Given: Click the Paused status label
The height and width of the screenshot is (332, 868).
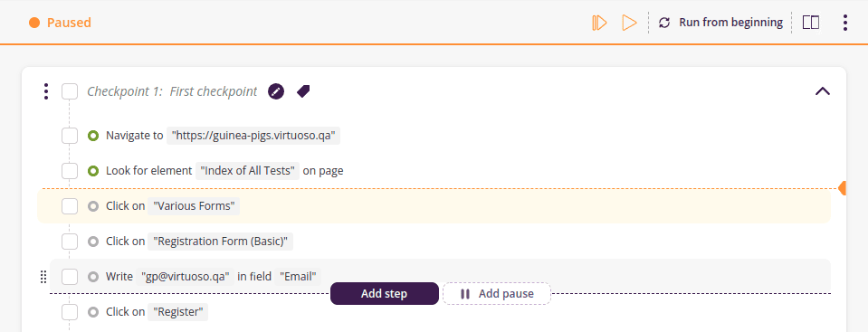Looking at the screenshot, I should coord(69,23).
